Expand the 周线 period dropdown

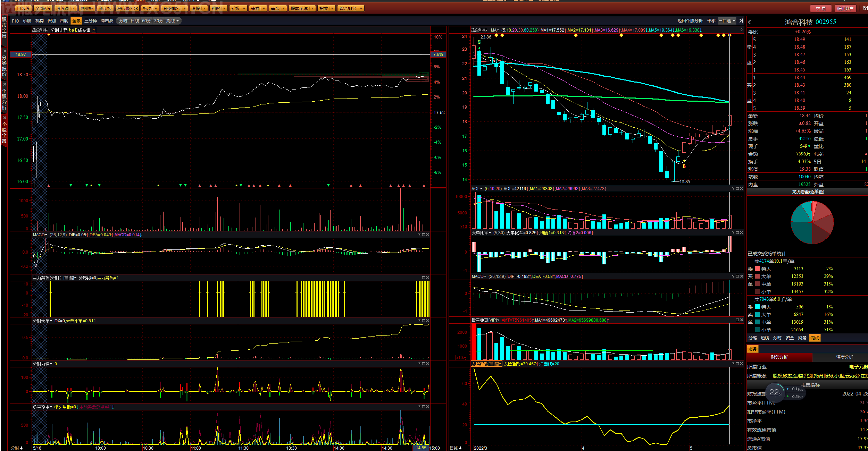pos(173,21)
